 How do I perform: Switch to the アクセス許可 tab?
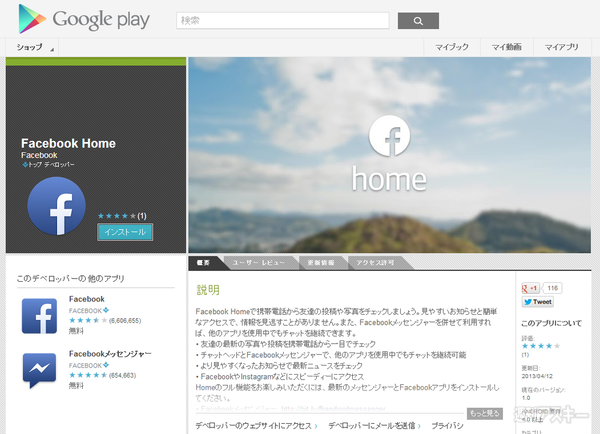pyautogui.click(x=375, y=263)
